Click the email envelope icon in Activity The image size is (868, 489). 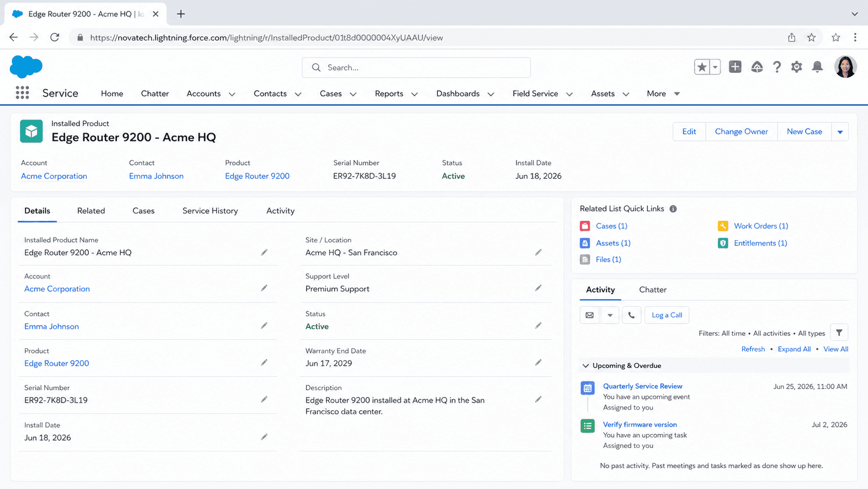(590, 315)
